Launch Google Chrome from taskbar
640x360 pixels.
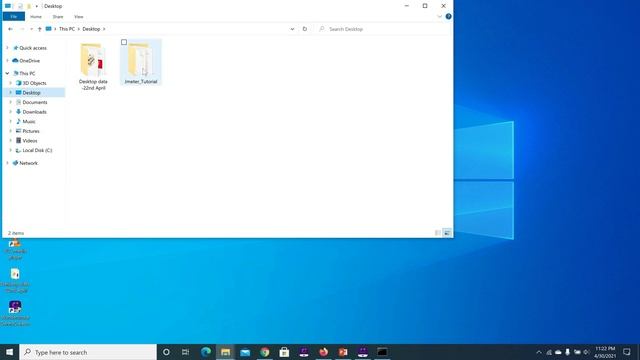(x=264, y=352)
